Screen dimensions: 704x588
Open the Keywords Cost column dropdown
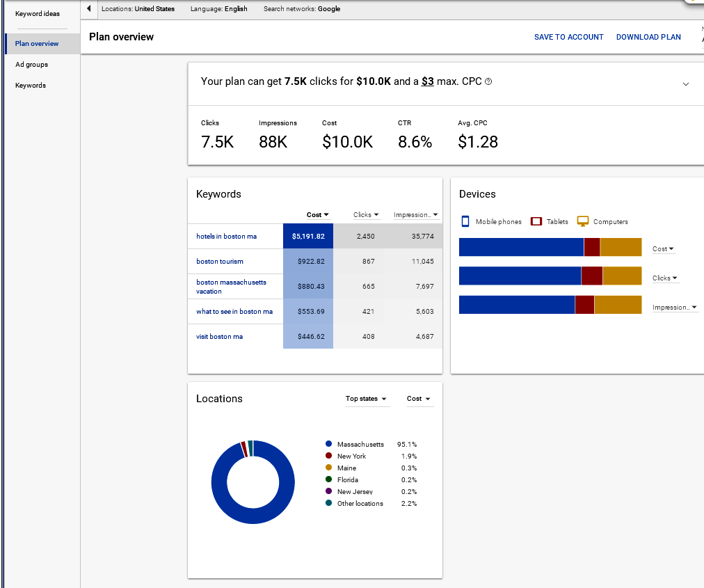pyautogui.click(x=318, y=215)
